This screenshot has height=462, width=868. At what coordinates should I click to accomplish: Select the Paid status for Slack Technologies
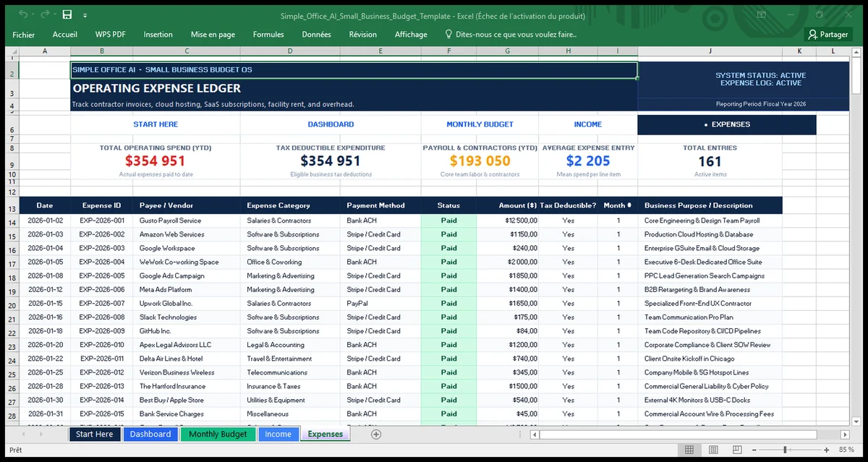point(448,317)
